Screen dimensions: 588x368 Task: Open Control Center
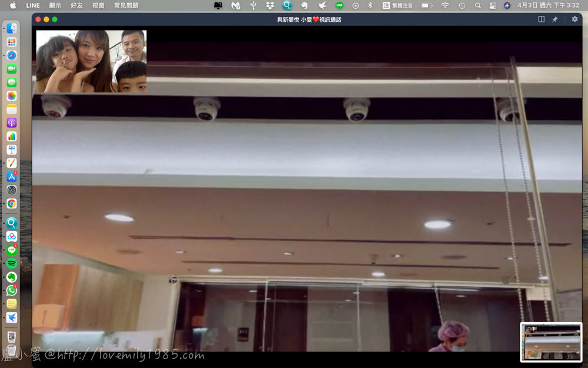(x=493, y=6)
